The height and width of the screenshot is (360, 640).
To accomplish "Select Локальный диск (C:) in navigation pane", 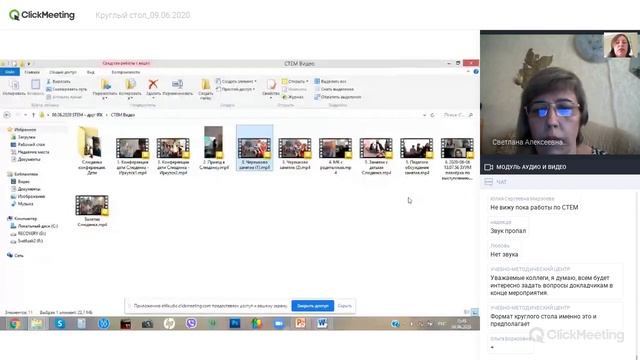I will (x=34, y=226).
